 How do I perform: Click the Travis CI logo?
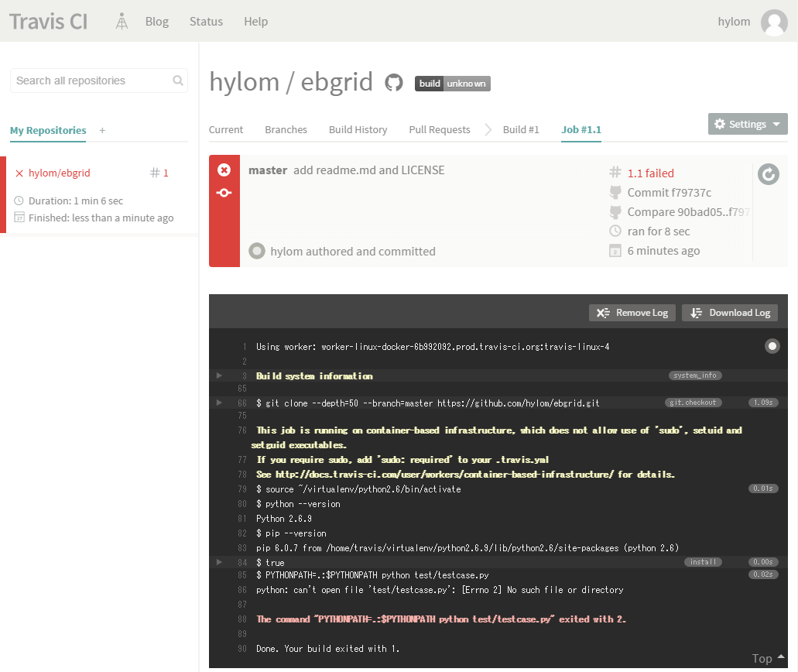pyautogui.click(x=48, y=22)
